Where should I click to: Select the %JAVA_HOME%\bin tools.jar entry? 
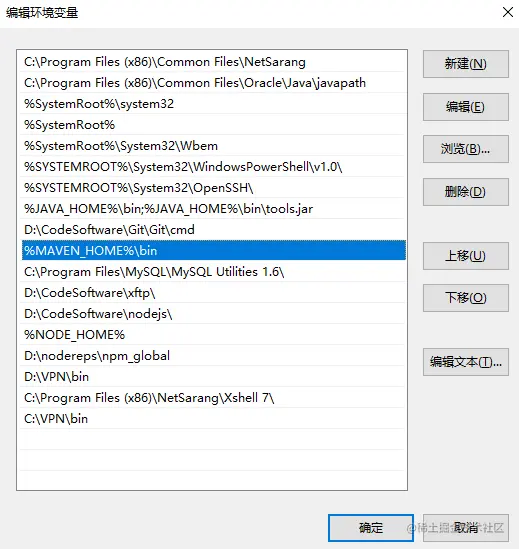coord(213,209)
